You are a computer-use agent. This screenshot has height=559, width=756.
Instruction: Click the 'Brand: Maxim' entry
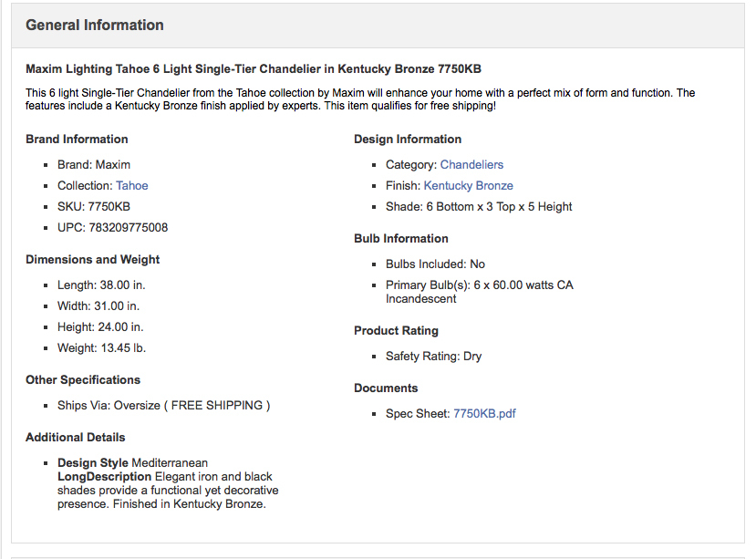click(94, 165)
